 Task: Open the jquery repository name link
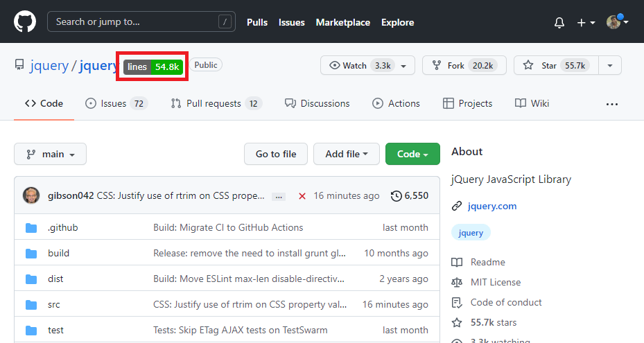point(98,65)
